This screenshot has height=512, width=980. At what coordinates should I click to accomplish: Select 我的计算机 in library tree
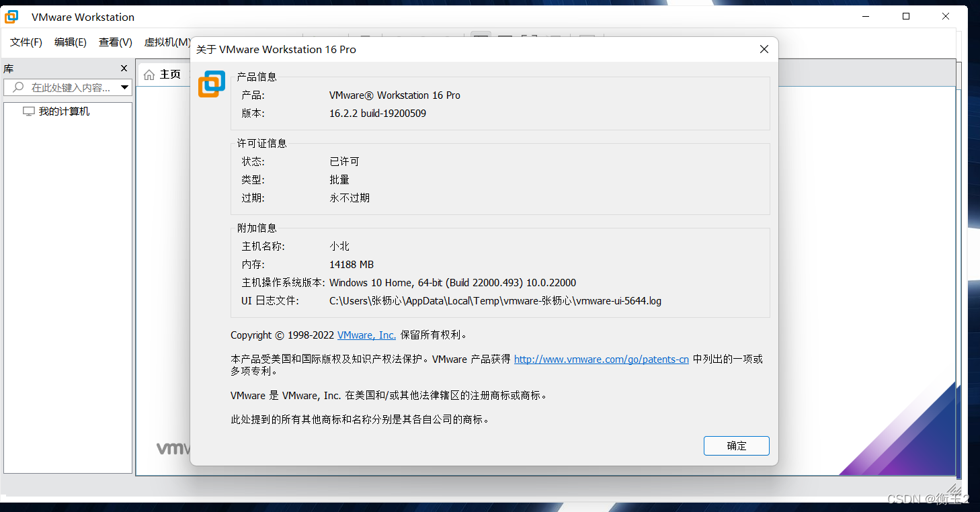64,112
